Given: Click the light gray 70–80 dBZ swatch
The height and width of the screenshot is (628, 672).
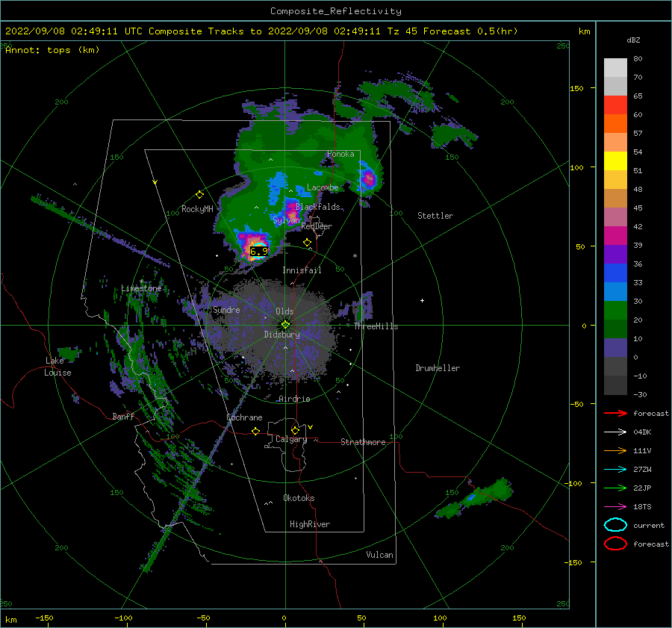Looking at the screenshot, I should click(x=615, y=68).
